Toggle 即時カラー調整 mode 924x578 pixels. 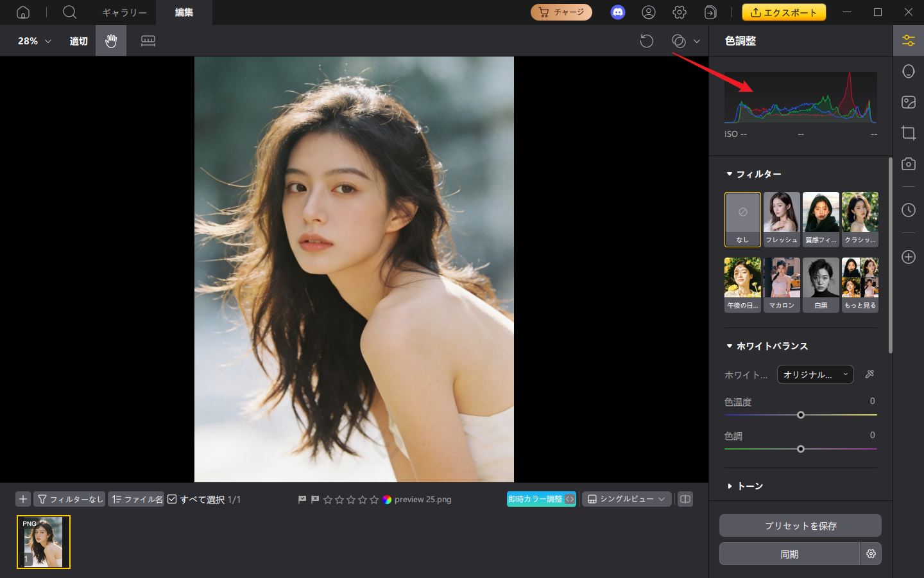coord(538,499)
